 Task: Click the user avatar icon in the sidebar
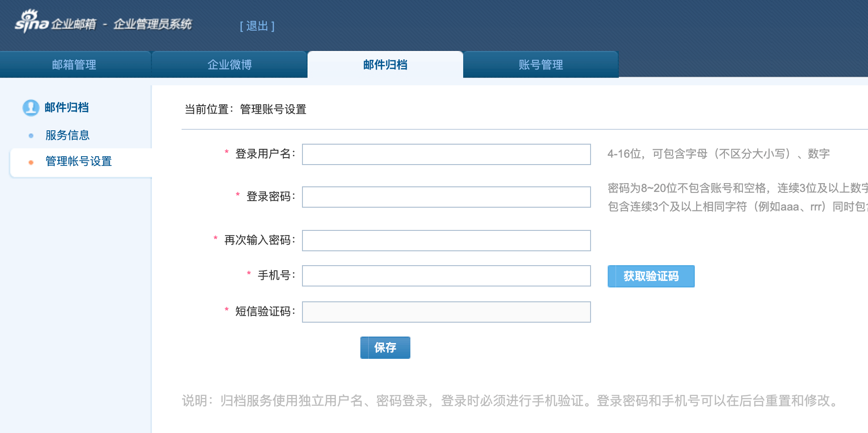click(31, 108)
